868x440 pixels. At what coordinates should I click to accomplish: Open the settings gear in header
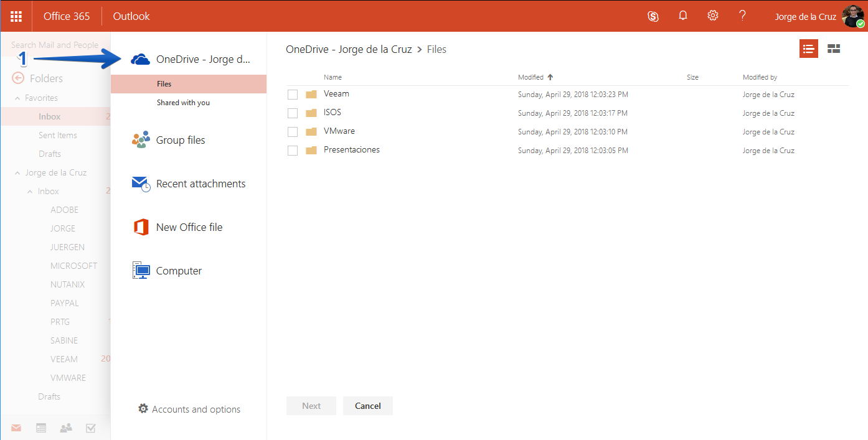coord(713,16)
